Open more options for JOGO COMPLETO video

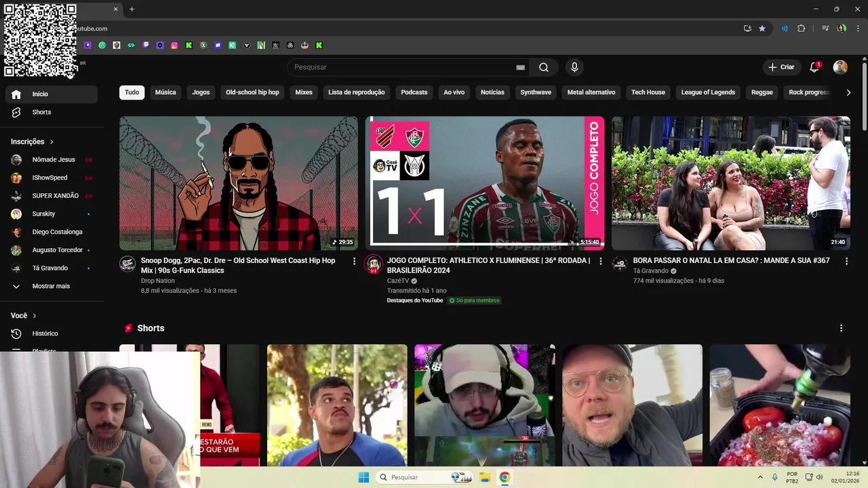pyautogui.click(x=600, y=261)
